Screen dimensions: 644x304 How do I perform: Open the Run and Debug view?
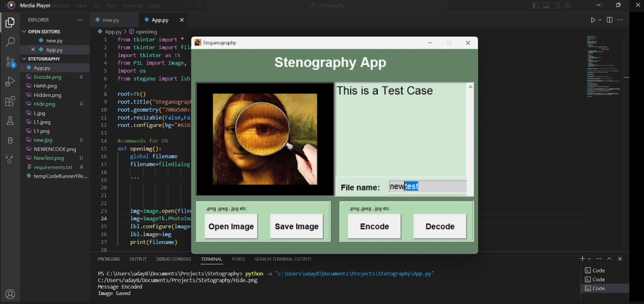pos(10,82)
